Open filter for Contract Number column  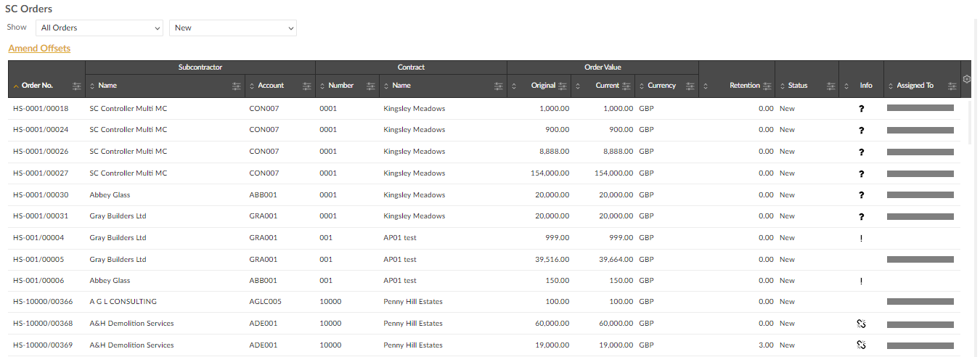[x=370, y=86]
